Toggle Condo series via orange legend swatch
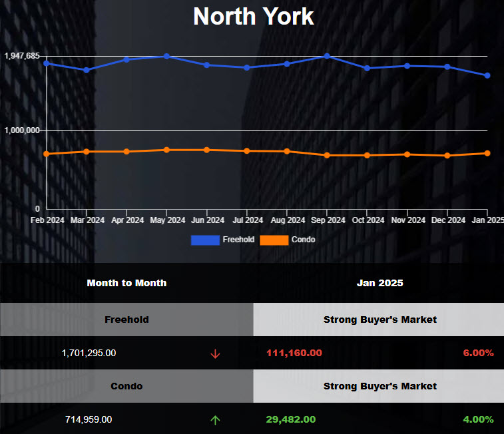The image size is (504, 434). [x=274, y=240]
